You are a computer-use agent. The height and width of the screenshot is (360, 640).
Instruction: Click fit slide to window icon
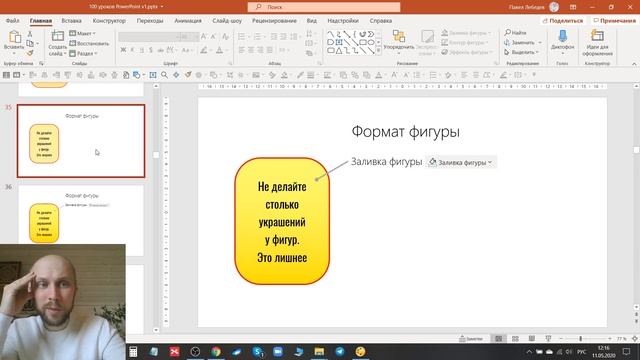635,338
